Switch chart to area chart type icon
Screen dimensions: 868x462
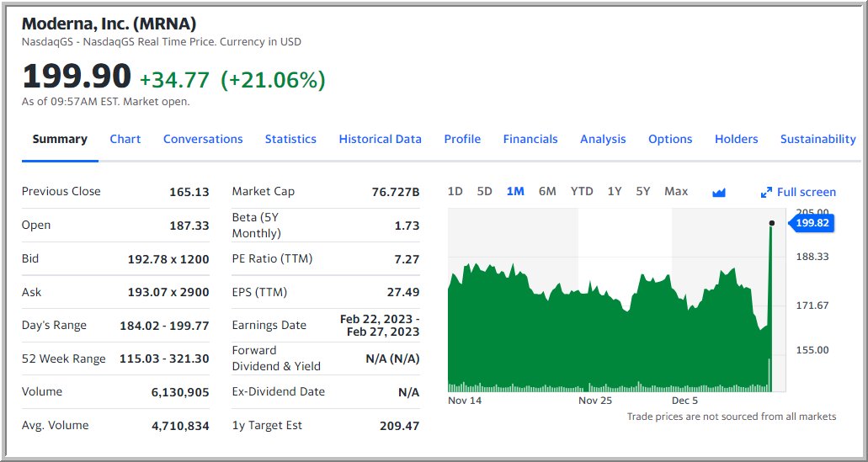(718, 193)
